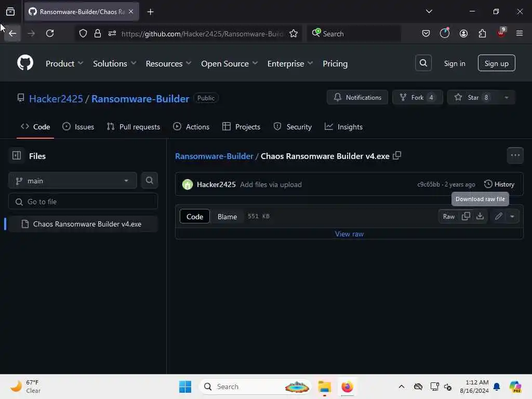Screen dimensions: 532x399
Task: Click the file tree search icon
Action: 149,180
